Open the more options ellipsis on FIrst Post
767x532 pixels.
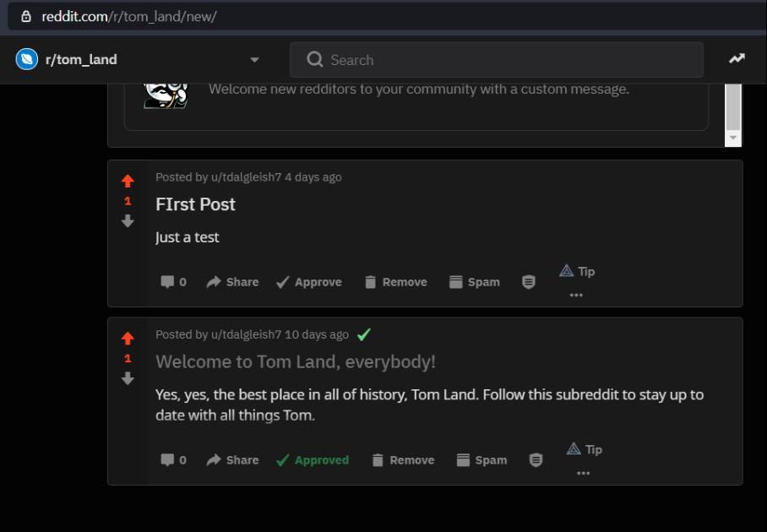coord(576,295)
